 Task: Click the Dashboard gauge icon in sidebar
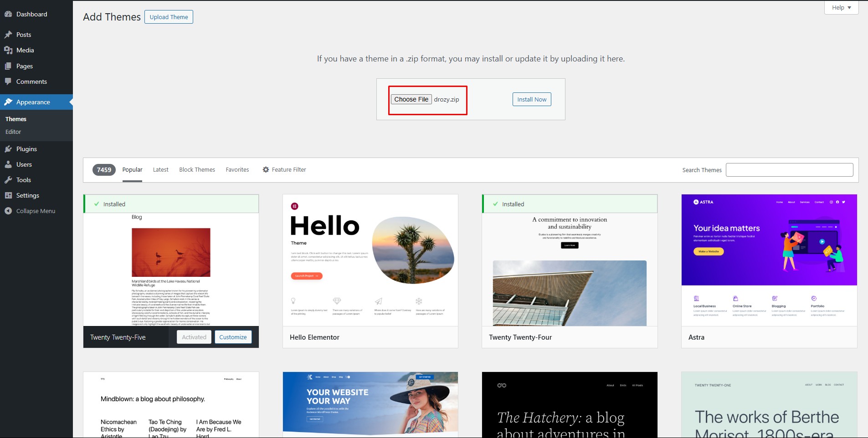tap(8, 14)
